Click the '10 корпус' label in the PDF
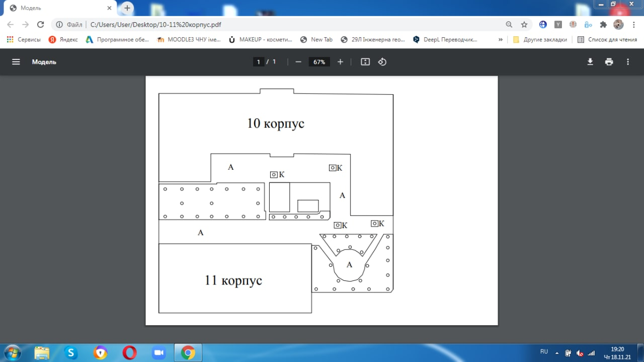 click(276, 123)
